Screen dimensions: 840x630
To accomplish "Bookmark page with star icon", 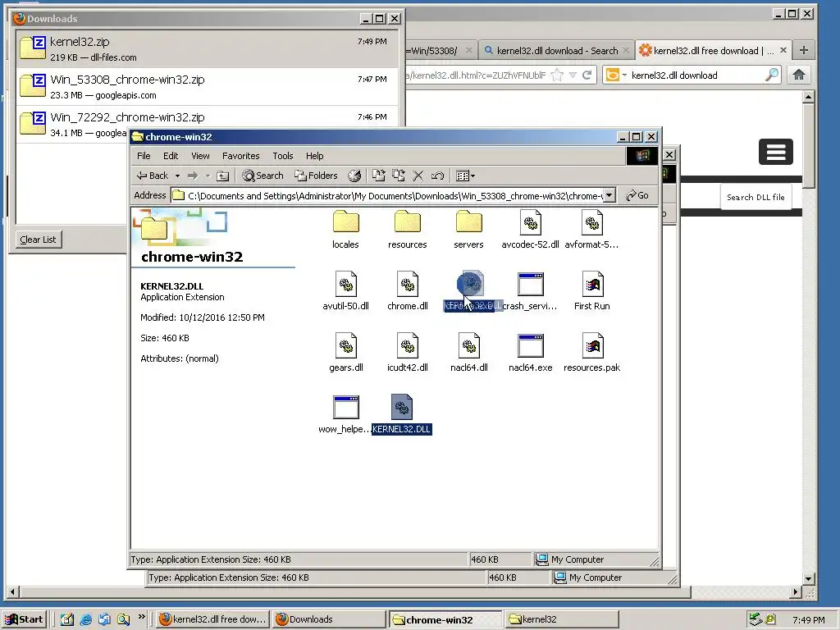I will tap(557, 75).
